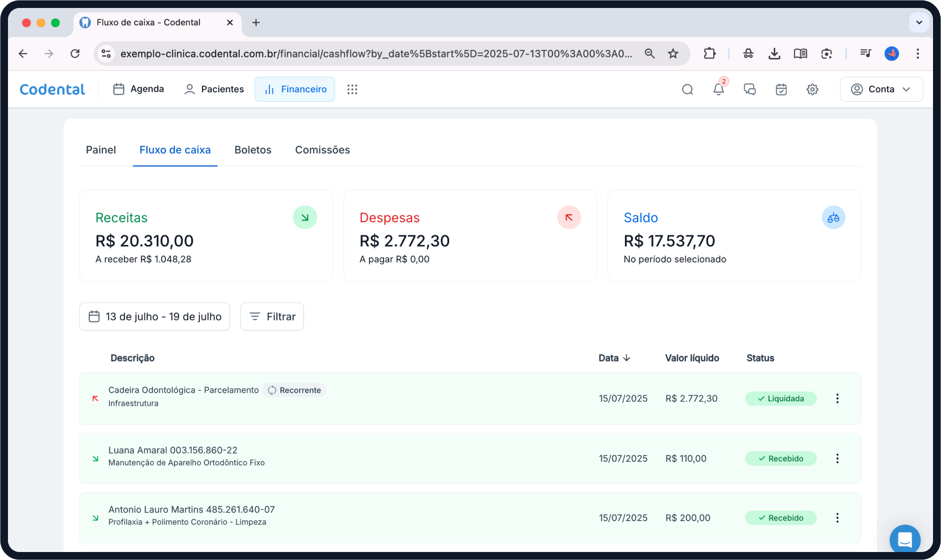Open the notifications bell icon
The width and height of the screenshot is (941, 560).
coord(718,89)
